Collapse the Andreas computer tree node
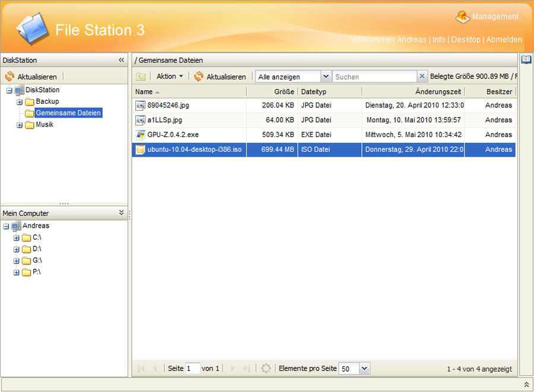Screen dimensions: 534x392 [6, 227]
